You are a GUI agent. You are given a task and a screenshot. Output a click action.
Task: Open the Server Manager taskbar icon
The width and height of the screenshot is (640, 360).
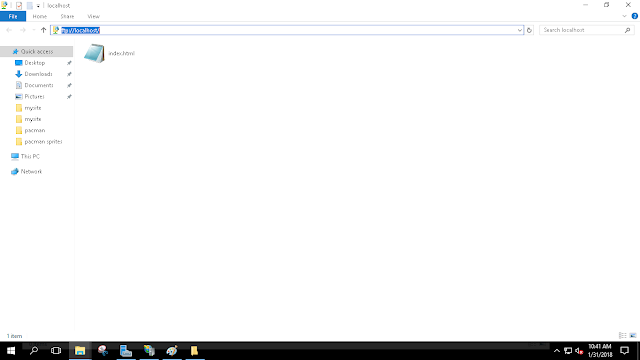pyautogui.click(x=126, y=351)
